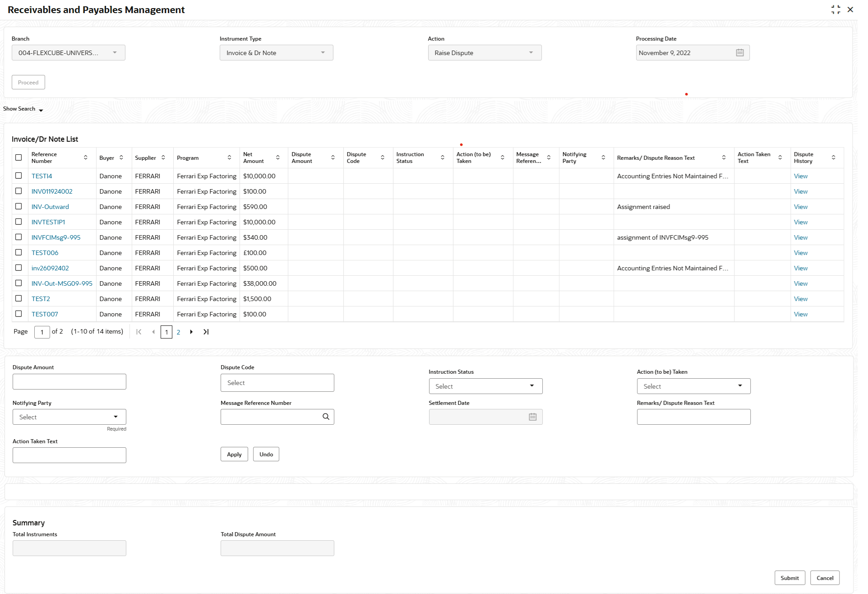Go to next page arrow in pagination
This screenshot has height=594, width=868.
191,332
